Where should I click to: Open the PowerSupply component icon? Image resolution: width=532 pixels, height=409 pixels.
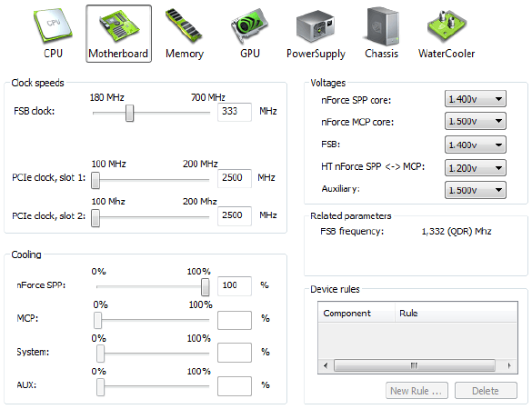pos(316,34)
